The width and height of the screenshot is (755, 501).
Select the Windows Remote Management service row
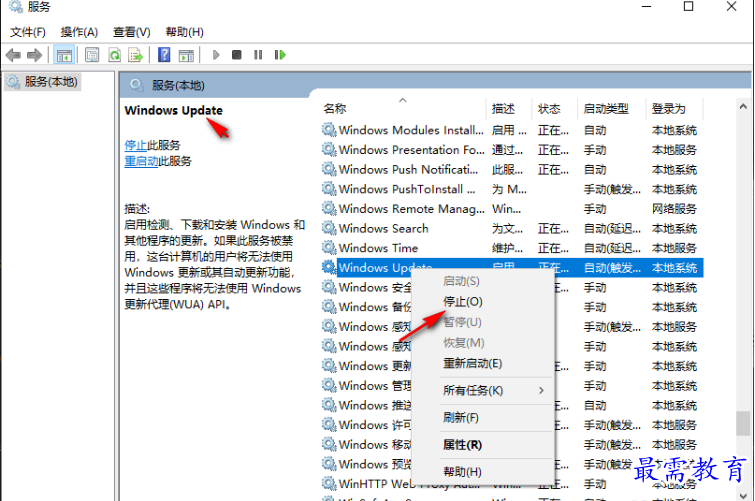pyautogui.click(x=512, y=209)
